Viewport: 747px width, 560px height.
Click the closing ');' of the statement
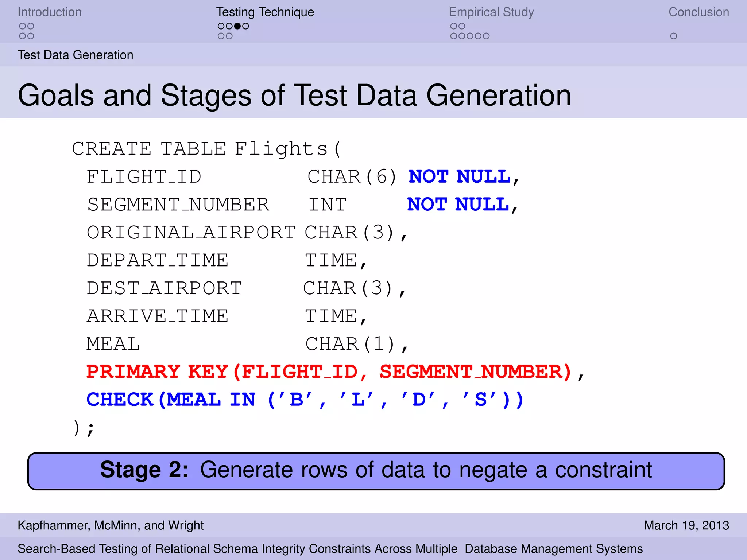tap(84, 428)
